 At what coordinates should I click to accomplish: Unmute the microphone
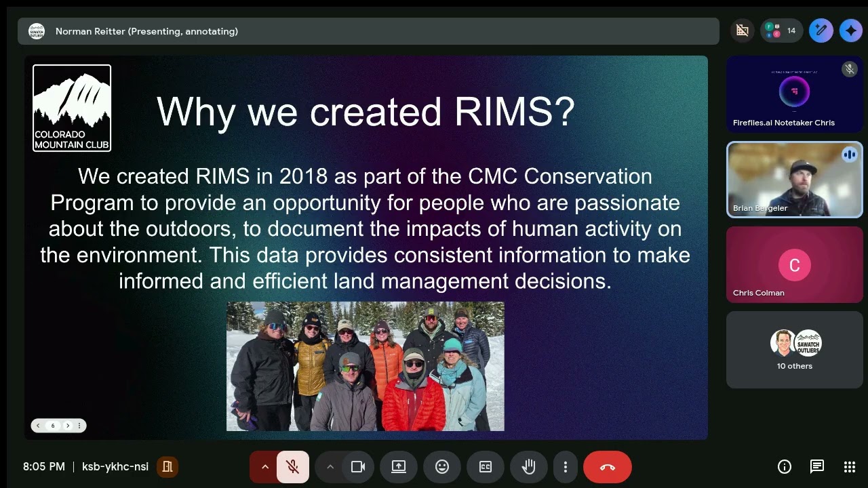(293, 467)
